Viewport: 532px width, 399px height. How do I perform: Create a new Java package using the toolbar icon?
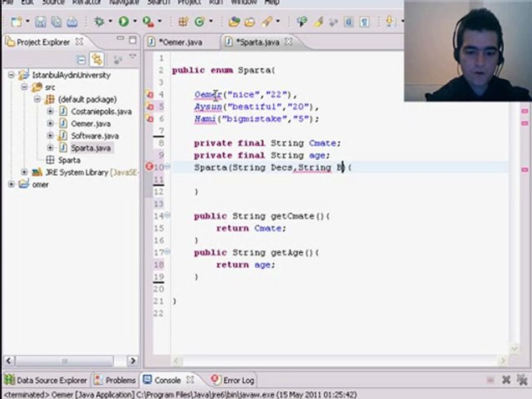point(183,22)
